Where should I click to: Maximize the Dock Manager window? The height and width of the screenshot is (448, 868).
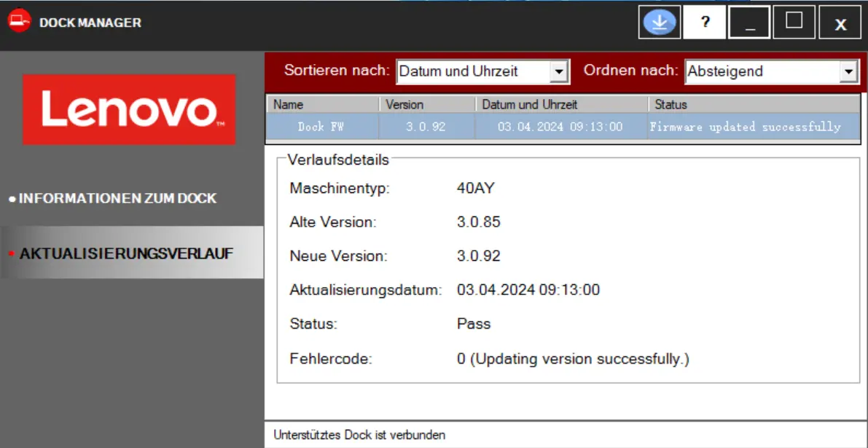pyautogui.click(x=794, y=21)
